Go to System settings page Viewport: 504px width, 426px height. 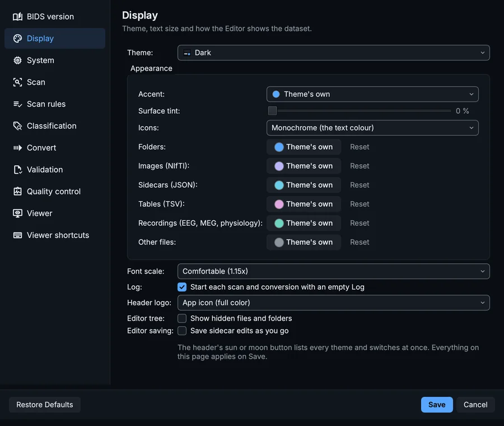55,60
